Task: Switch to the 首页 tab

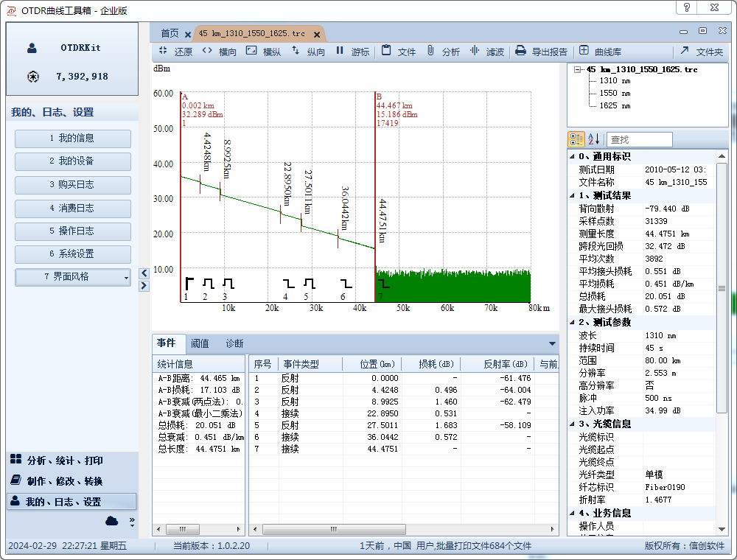Action: 170,33
